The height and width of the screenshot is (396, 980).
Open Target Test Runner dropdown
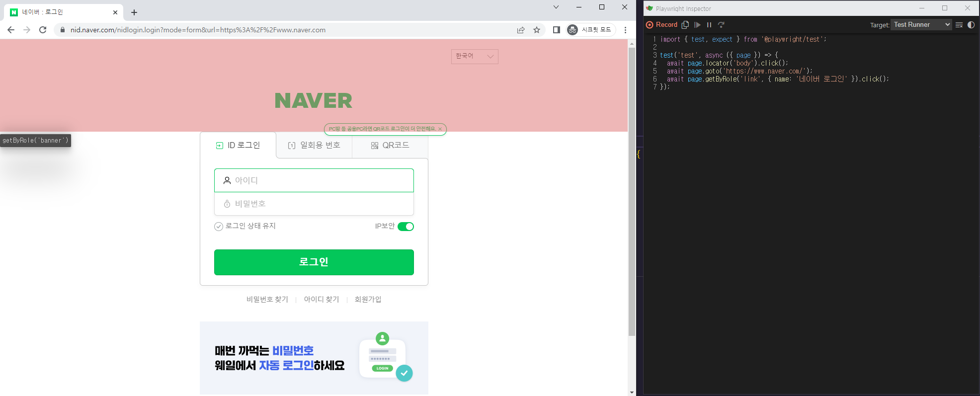[921, 25]
